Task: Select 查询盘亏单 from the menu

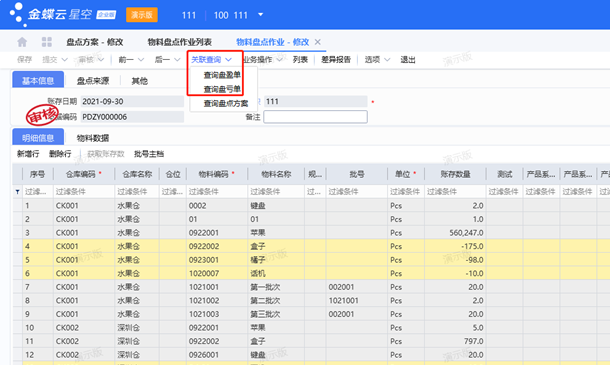Action: point(222,89)
